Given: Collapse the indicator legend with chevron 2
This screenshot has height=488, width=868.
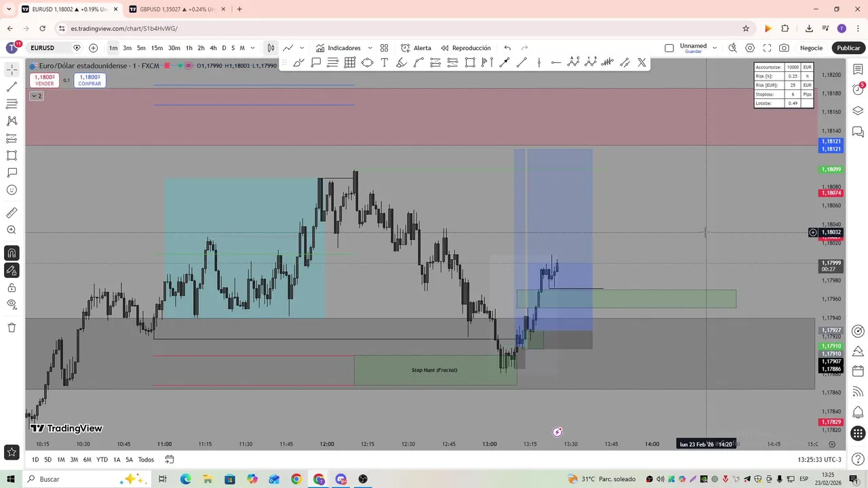Looking at the screenshot, I should [x=37, y=96].
